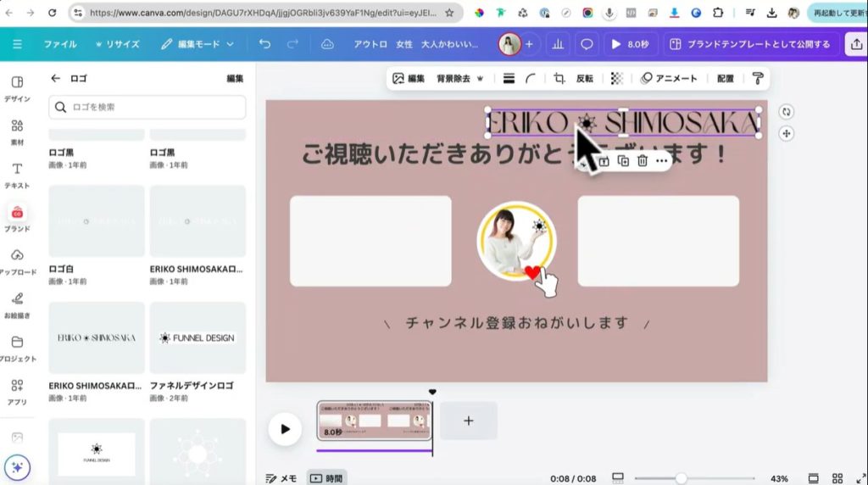Expand the 編集モード dropdown
The height and width of the screenshot is (485, 868).
[198, 44]
